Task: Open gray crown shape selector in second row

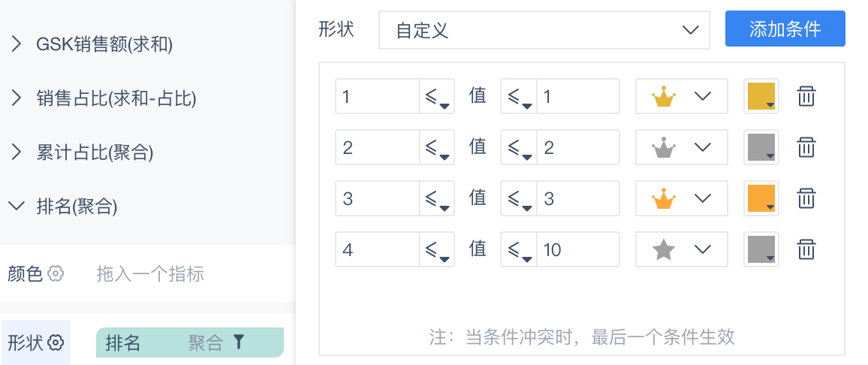Action: [x=682, y=147]
